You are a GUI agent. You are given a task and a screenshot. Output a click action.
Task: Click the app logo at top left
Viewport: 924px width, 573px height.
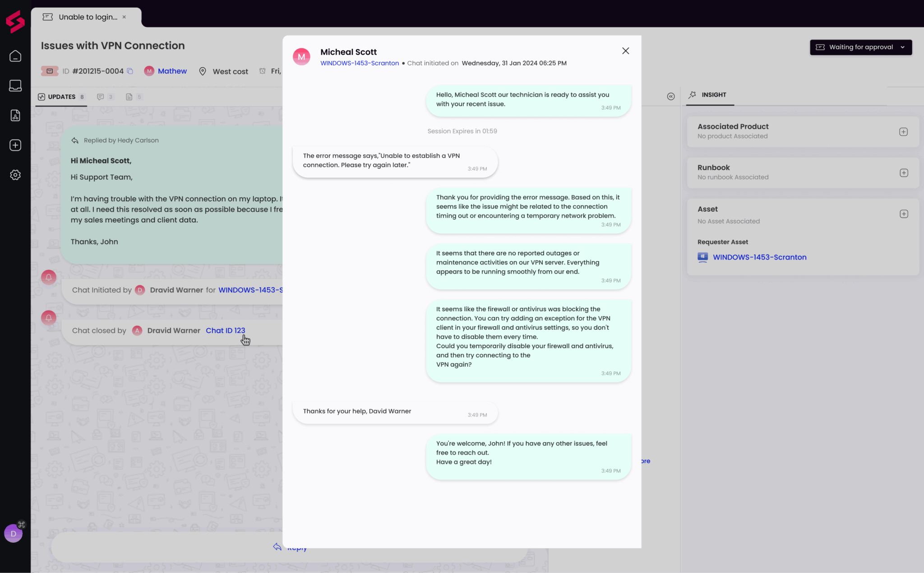pyautogui.click(x=15, y=21)
